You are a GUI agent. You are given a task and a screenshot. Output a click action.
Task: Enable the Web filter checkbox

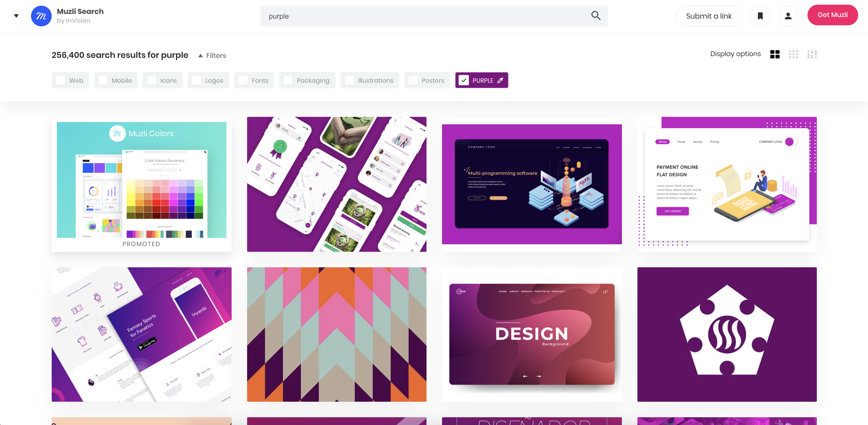point(60,80)
